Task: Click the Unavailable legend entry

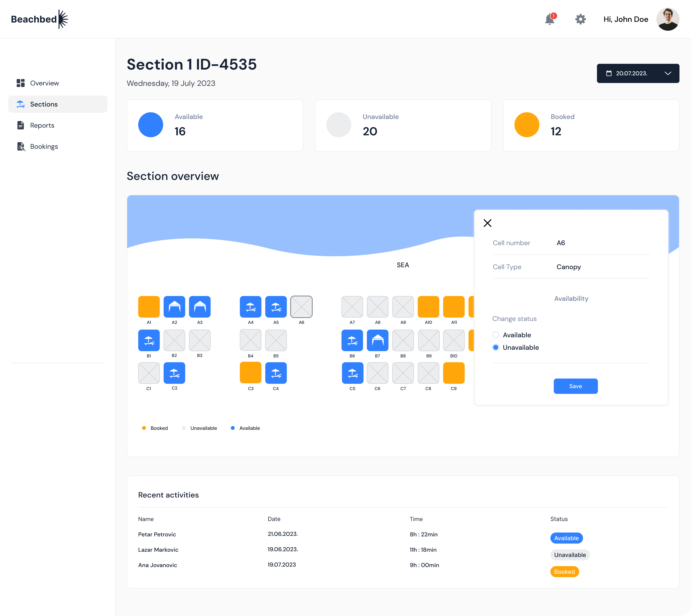Action: (x=199, y=428)
